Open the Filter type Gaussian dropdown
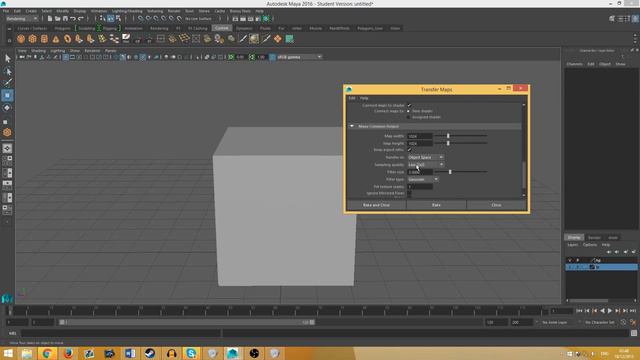This screenshot has height=360, width=640. click(x=423, y=179)
